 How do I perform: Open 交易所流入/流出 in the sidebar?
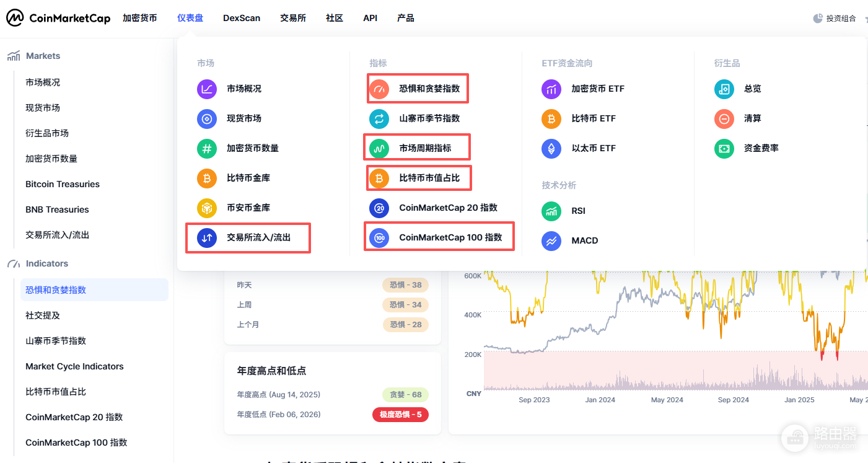click(58, 235)
